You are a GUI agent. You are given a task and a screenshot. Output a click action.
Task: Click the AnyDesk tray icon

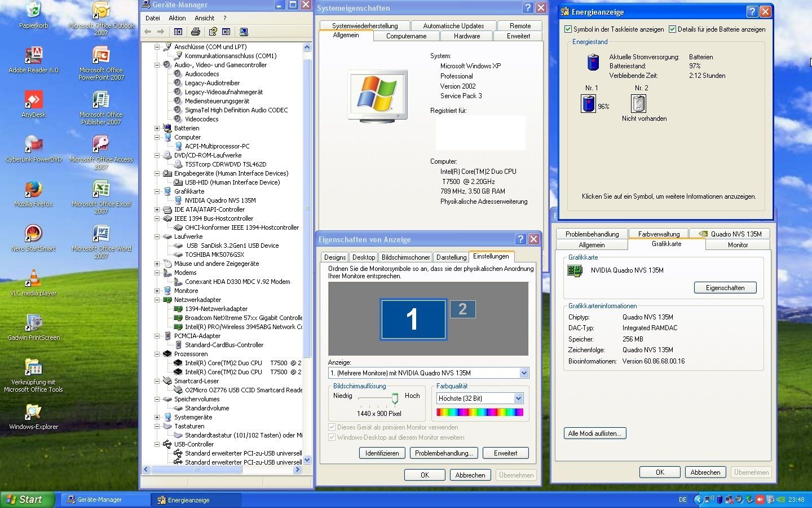pos(760,500)
